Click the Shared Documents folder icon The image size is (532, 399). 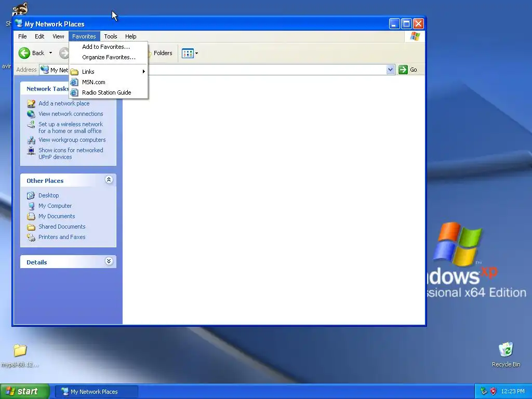[31, 227]
